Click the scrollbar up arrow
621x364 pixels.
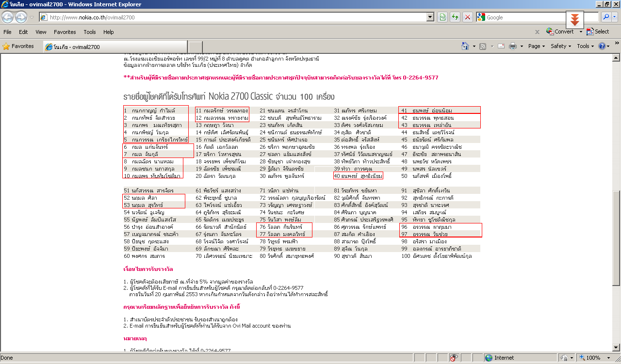pos(617,58)
